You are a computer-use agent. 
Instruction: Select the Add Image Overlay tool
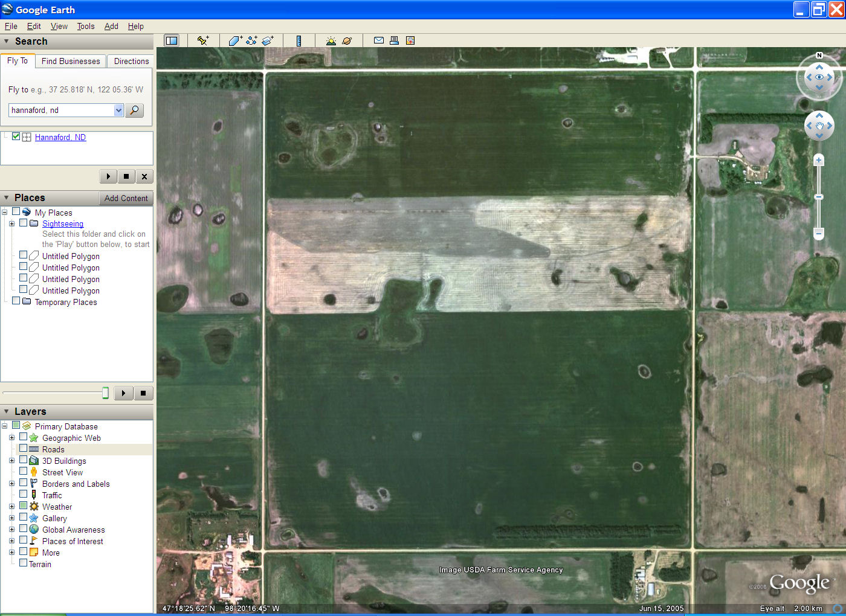pyautogui.click(x=268, y=40)
